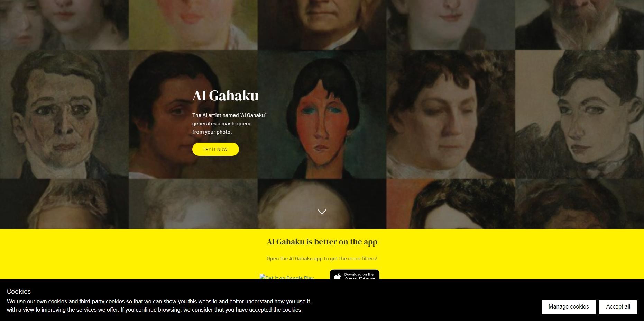The width and height of the screenshot is (644, 321).
Task: Open the broken Get it on Google Play image link
Action: (287, 277)
